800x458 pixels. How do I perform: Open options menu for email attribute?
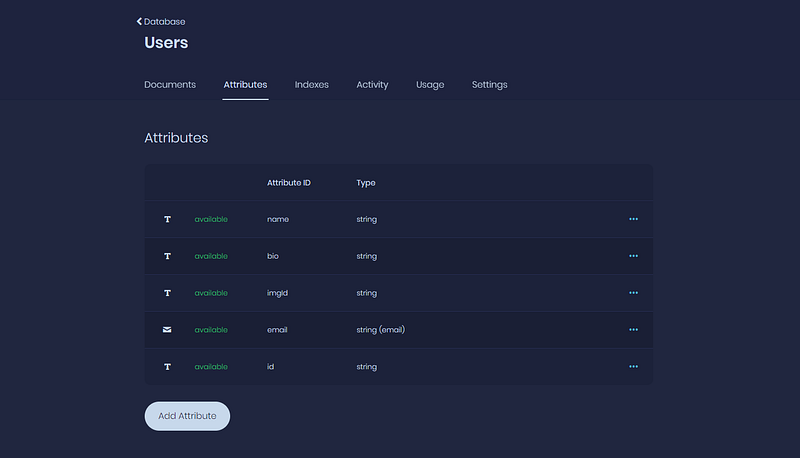pos(633,329)
